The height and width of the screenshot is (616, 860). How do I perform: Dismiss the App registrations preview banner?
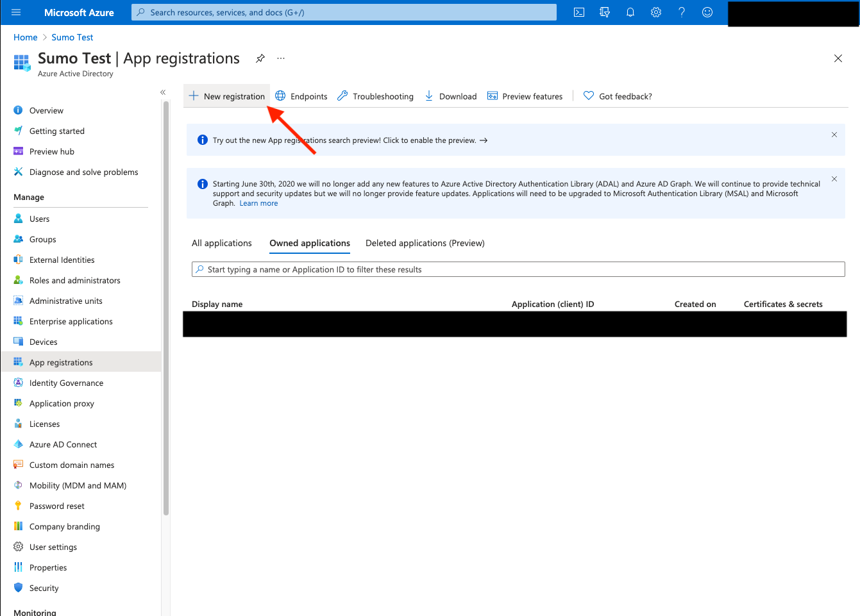pos(834,135)
